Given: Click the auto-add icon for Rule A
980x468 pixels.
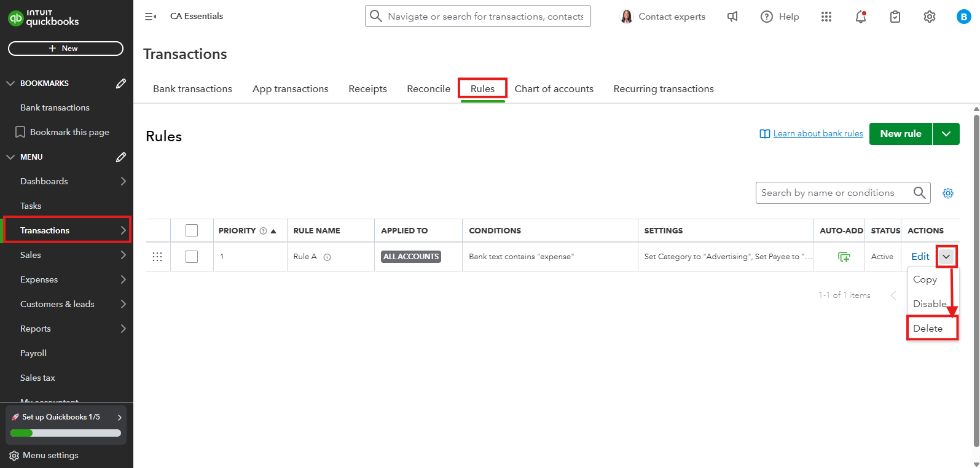Looking at the screenshot, I should [844, 257].
